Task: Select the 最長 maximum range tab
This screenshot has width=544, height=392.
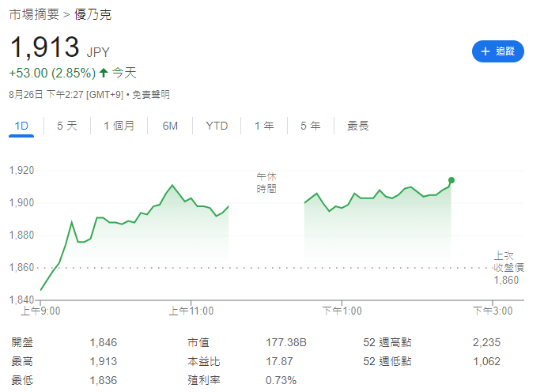Action: (358, 126)
